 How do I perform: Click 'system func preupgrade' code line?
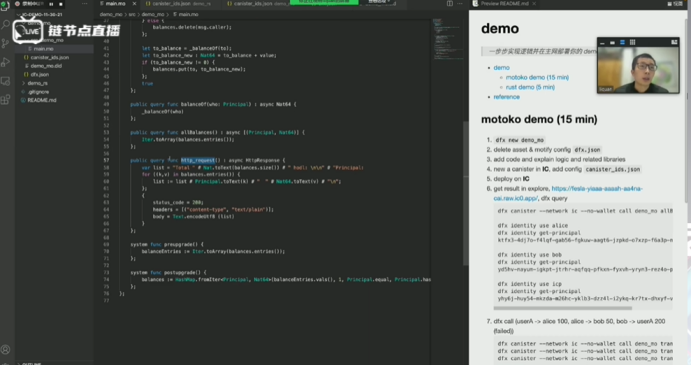pos(167,244)
